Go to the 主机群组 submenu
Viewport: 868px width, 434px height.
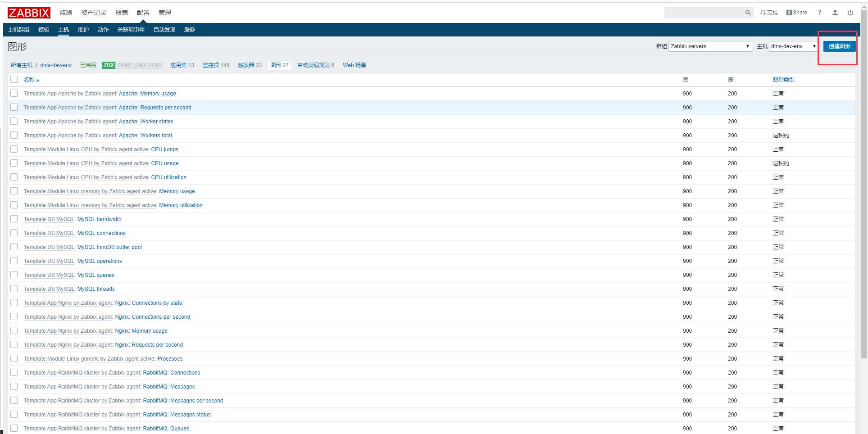tap(18, 30)
